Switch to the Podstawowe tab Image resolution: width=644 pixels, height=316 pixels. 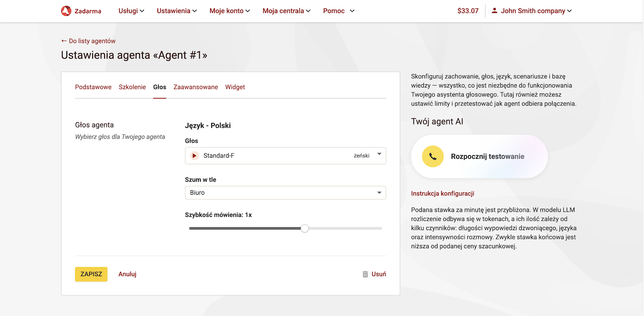(x=93, y=87)
